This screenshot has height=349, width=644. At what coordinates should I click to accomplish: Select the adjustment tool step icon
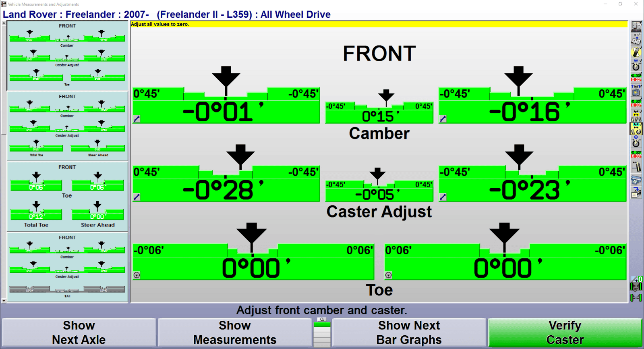pos(636,167)
